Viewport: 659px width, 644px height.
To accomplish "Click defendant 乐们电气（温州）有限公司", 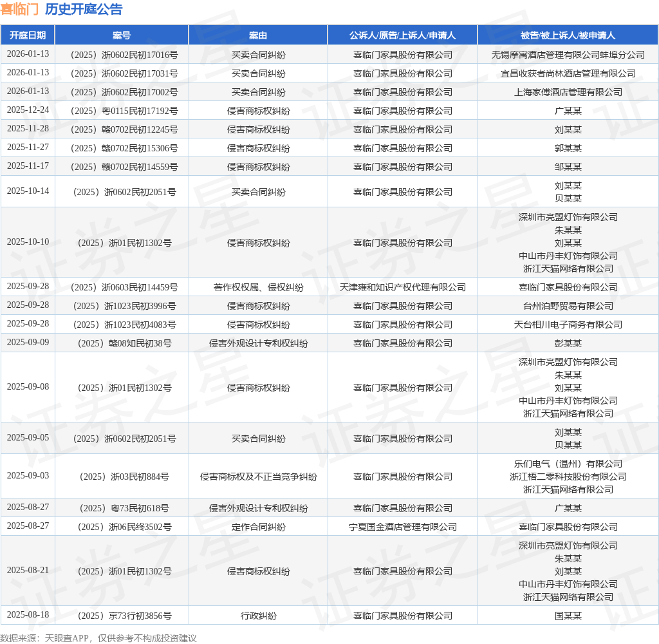I will [x=568, y=464].
